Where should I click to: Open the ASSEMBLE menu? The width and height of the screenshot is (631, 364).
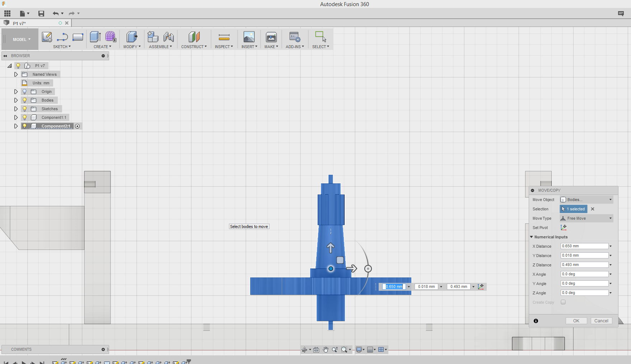pos(160,47)
